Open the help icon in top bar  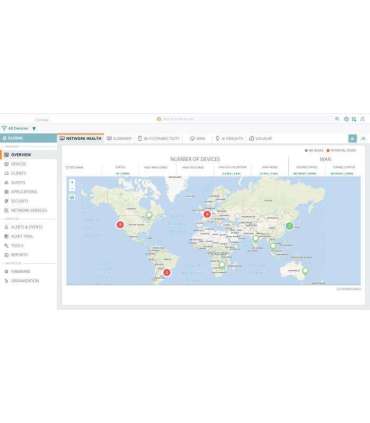(x=346, y=119)
